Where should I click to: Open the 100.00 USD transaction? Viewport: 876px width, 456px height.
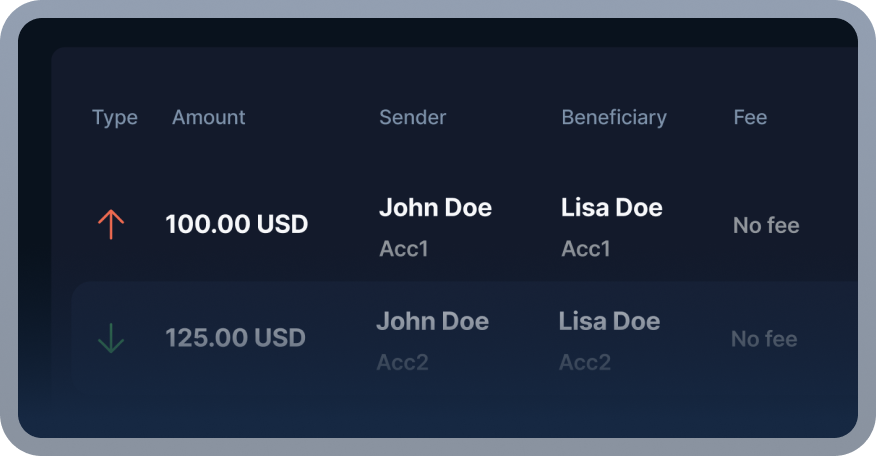pos(237,224)
